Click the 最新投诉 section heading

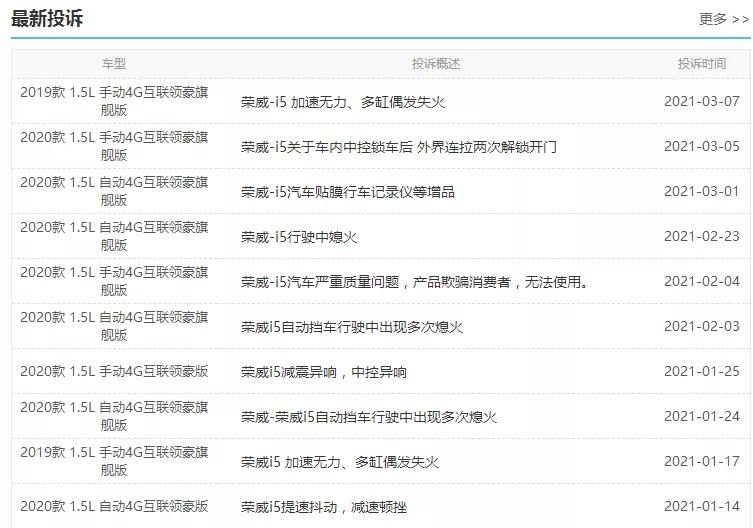coord(47,19)
